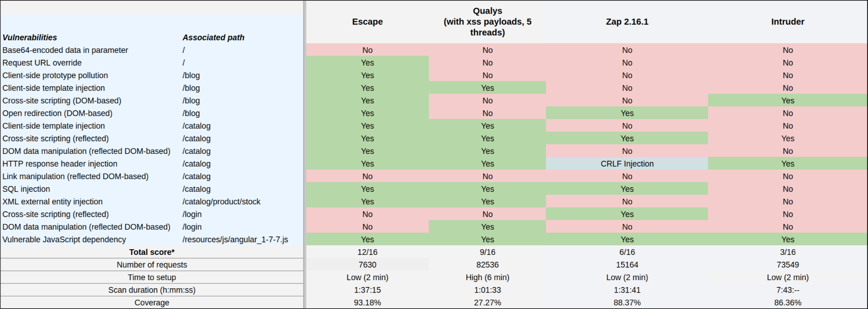Select the Zap 2.16.1 column header
This screenshot has height=309, width=868.
click(627, 22)
